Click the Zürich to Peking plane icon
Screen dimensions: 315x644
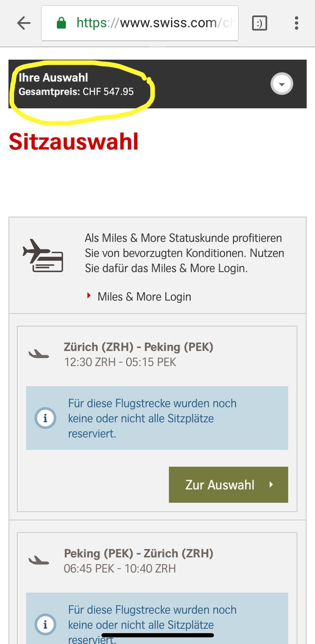coord(39,354)
